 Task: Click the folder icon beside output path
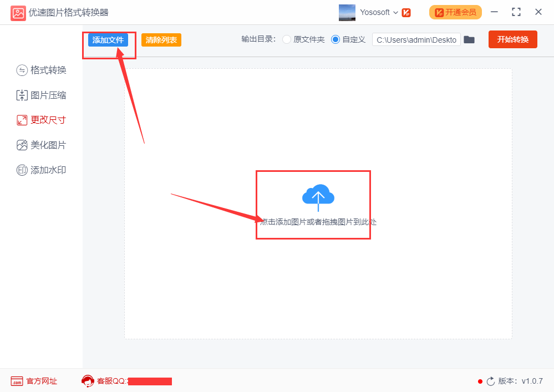click(x=469, y=39)
